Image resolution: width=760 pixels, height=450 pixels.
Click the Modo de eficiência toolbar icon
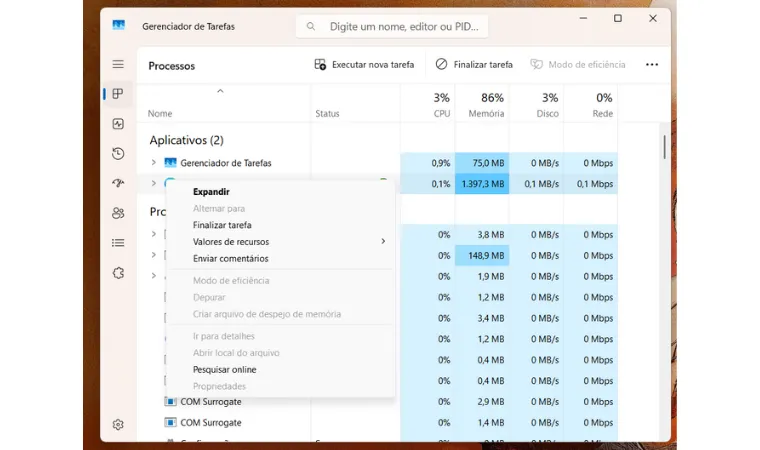(x=536, y=64)
